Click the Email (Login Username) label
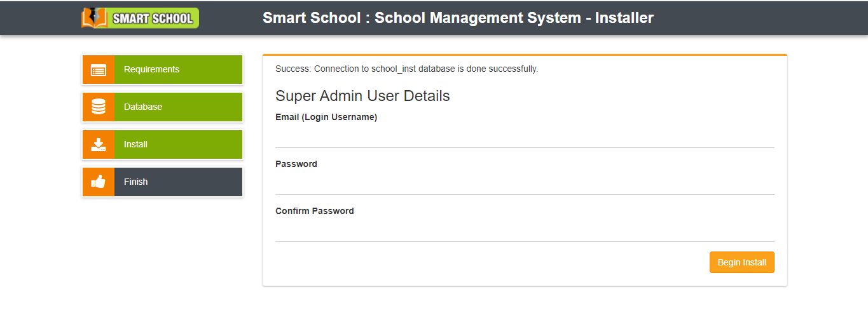 326,117
